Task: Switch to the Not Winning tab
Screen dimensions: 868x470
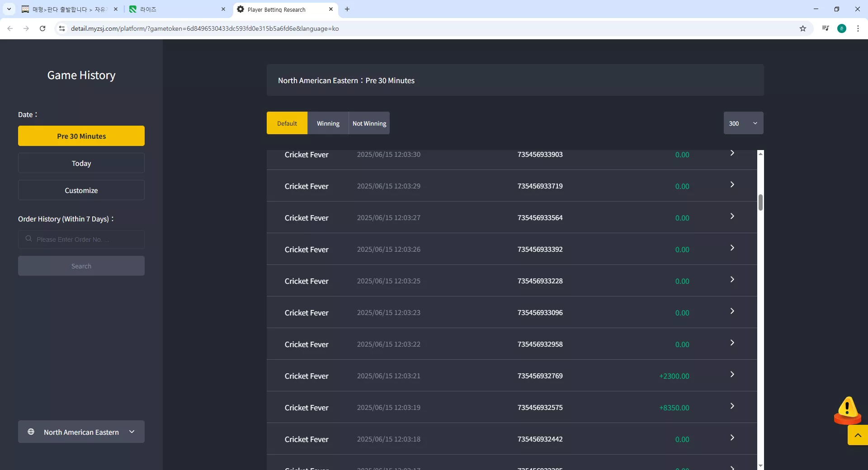Action: [x=369, y=123]
